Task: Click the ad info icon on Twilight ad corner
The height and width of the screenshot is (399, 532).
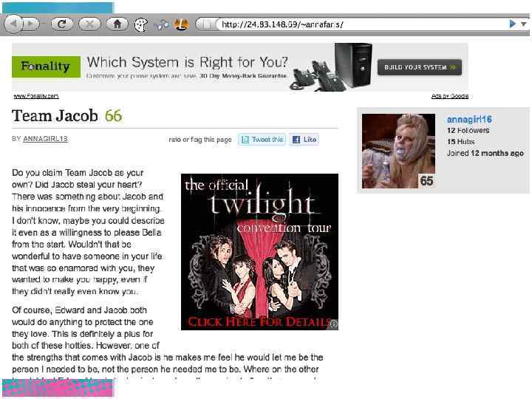Action: [x=334, y=324]
